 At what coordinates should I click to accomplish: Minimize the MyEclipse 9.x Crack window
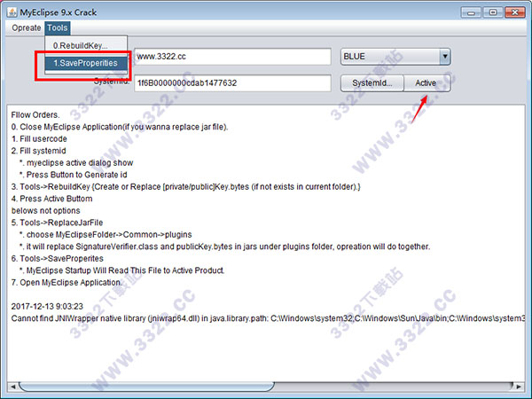click(x=471, y=12)
